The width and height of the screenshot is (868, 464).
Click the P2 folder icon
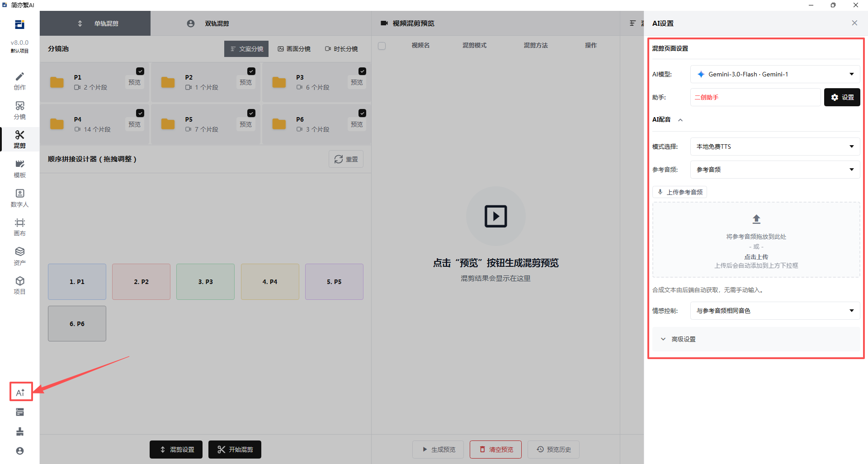[x=168, y=82]
